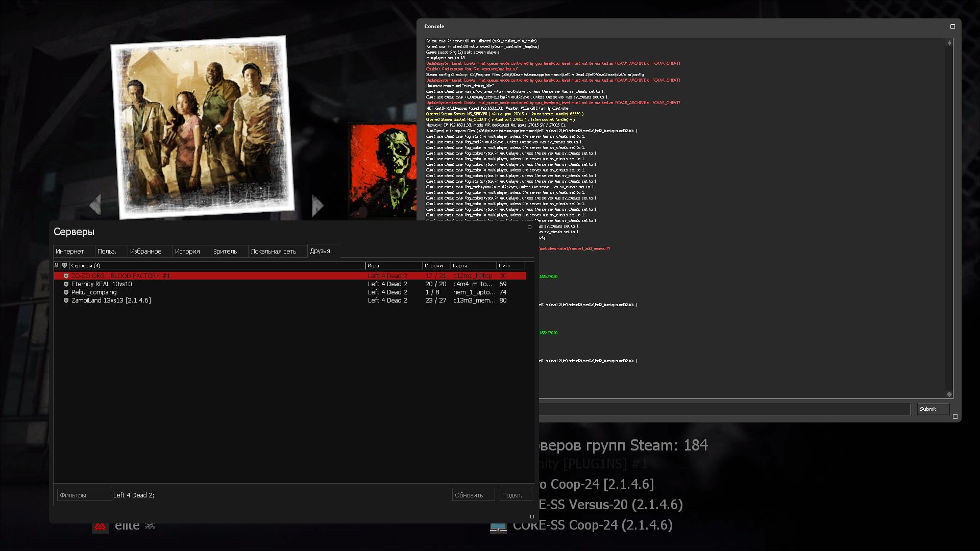Click the next campaign right arrow
This screenshot has width=980, height=551.
pos(317,205)
